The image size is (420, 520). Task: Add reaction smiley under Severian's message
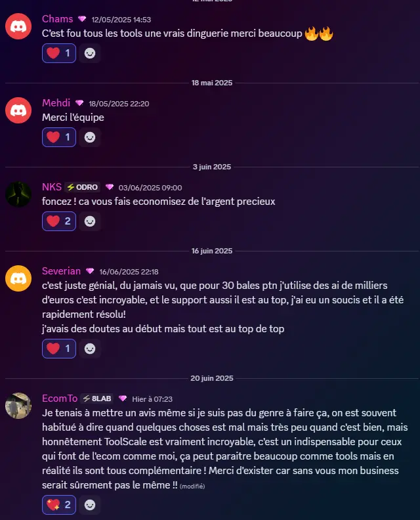(x=90, y=349)
